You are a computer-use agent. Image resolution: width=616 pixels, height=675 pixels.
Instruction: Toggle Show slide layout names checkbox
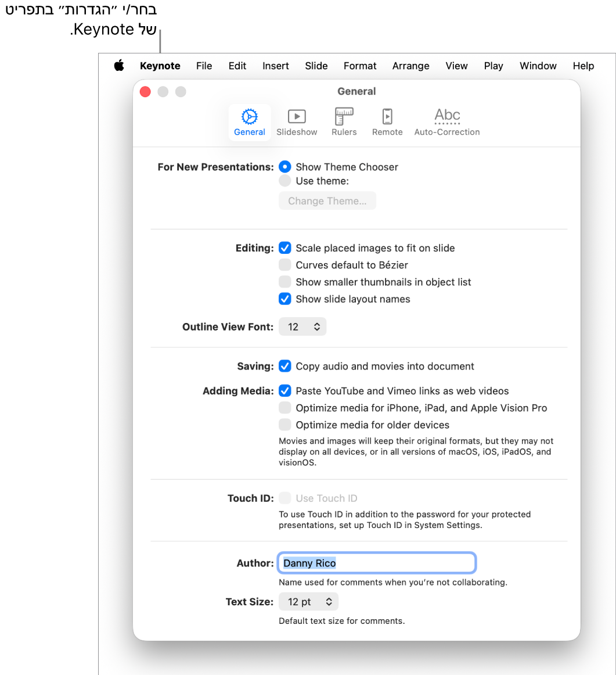[x=284, y=299]
